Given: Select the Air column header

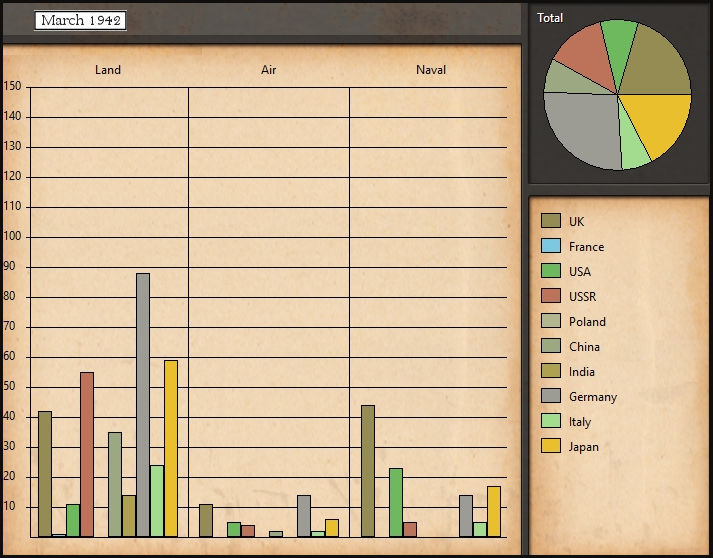Looking at the screenshot, I should [x=268, y=69].
